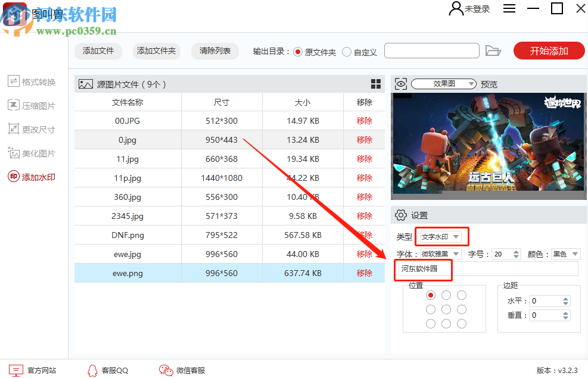Select 自定义 output radio button
588x379 pixels.
point(347,52)
